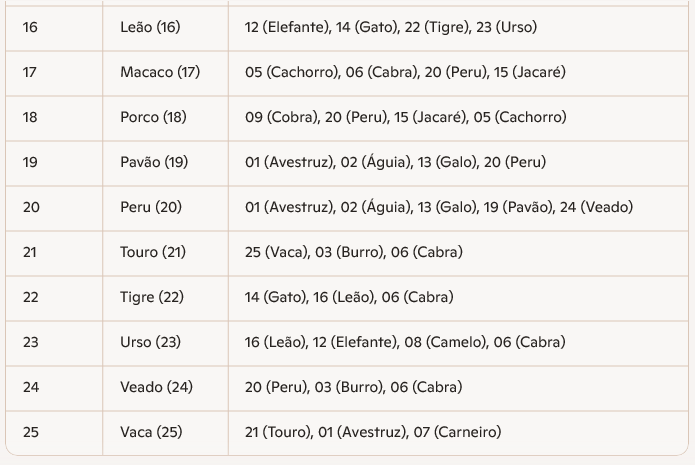Select the Porco (18) cell
695x465 pixels.
click(153, 117)
